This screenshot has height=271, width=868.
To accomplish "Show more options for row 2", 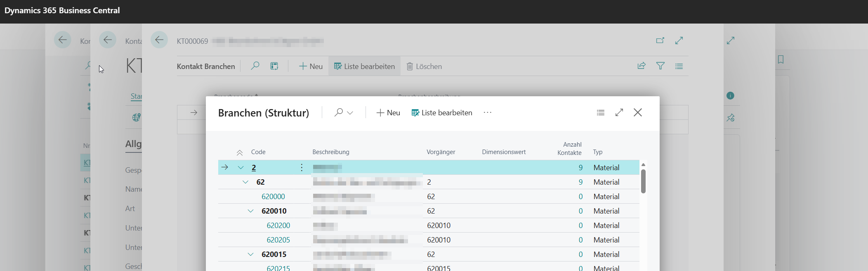I will point(302,167).
